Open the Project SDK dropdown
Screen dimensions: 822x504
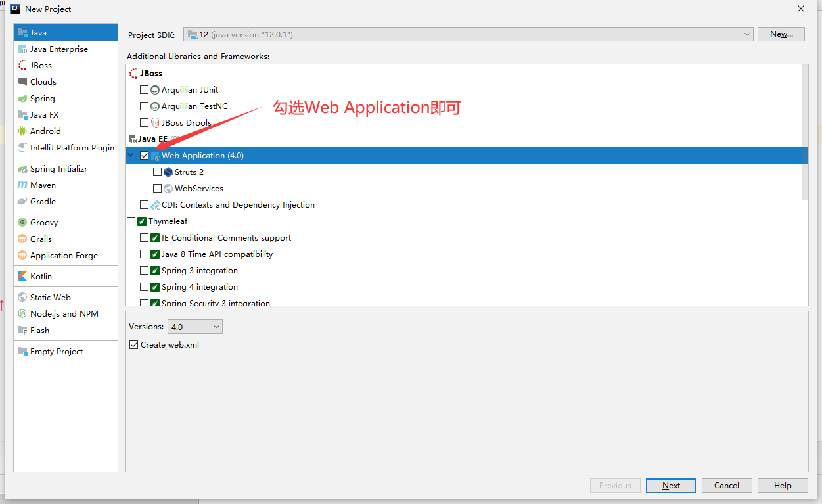point(468,34)
